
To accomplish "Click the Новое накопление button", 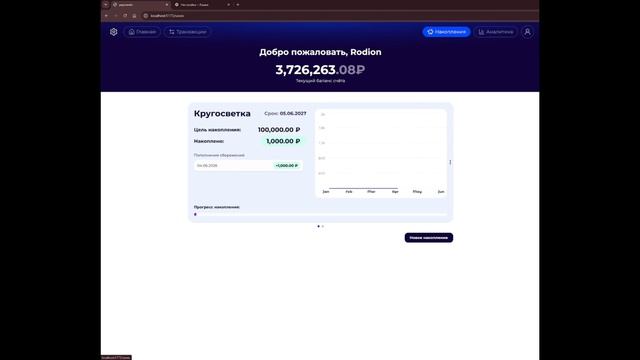I will (x=429, y=238).
